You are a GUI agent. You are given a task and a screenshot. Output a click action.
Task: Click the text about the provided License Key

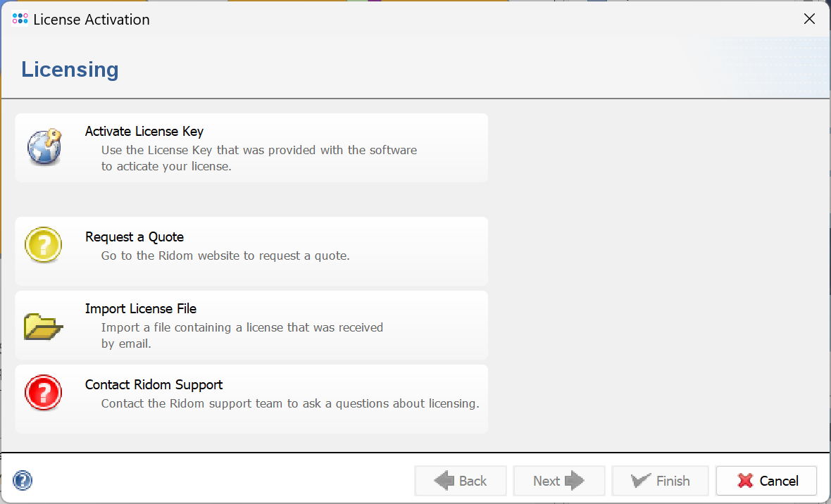259,158
